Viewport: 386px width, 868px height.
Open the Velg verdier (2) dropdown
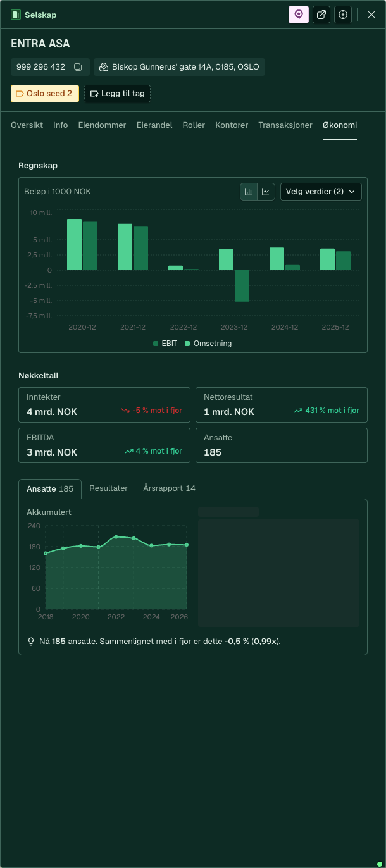[321, 191]
